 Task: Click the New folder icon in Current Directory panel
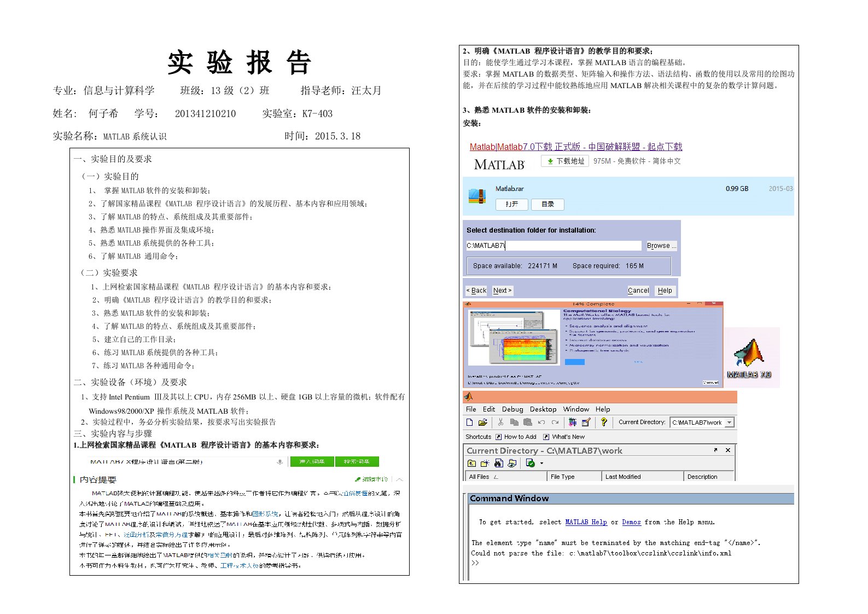pyautogui.click(x=485, y=463)
